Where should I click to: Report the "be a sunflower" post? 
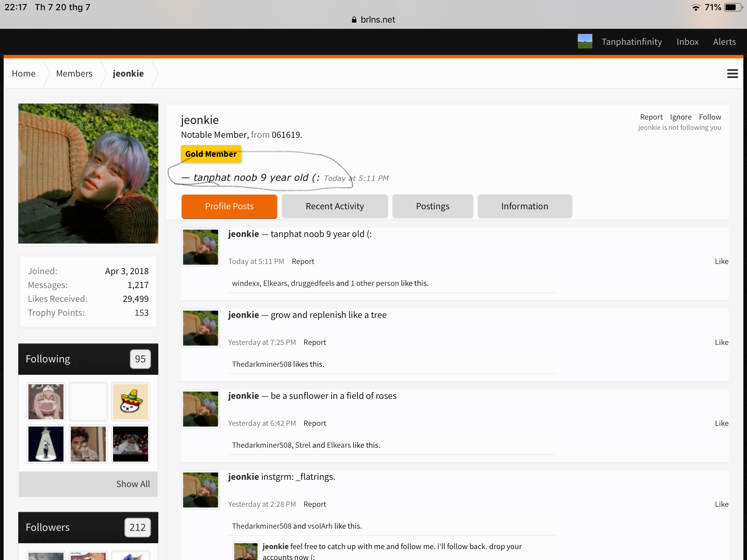(x=315, y=423)
